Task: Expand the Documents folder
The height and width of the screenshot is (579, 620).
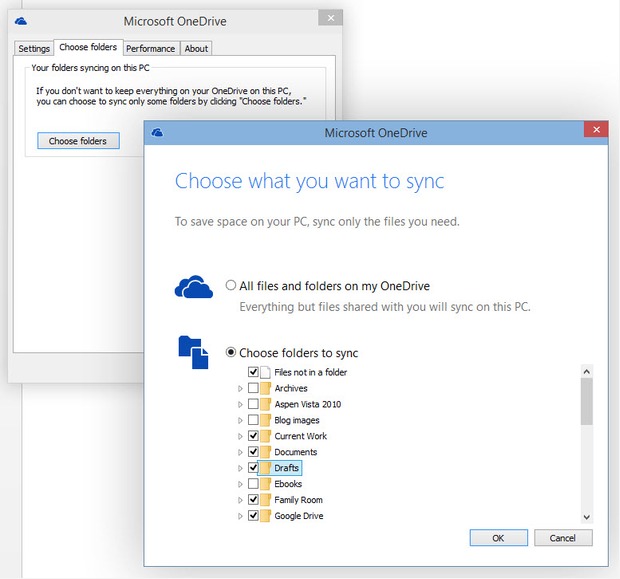Action: pos(240,452)
